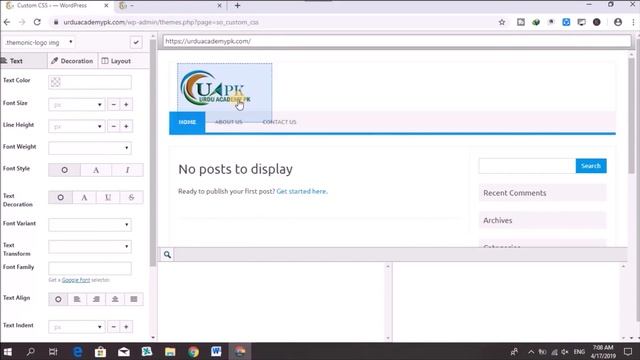Image resolution: width=640 pixels, height=360 pixels.
Task: Click the browser address bar URL
Action: point(161,22)
